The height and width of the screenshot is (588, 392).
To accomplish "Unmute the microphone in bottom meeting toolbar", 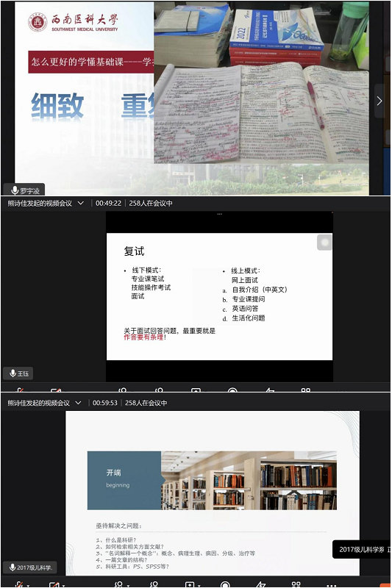I will click(x=18, y=584).
